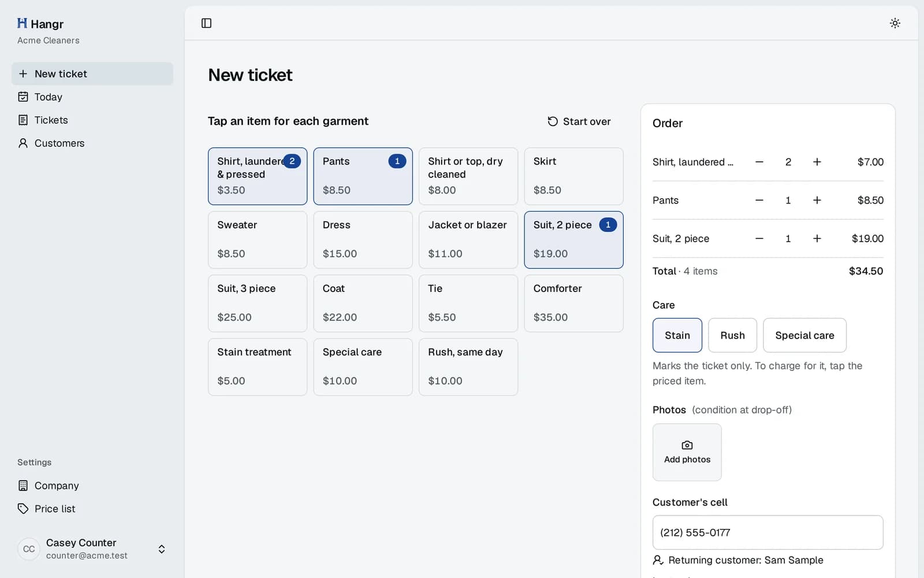This screenshot has height=578, width=924.
Task: Click the Returning customer: Sam Sample text
Action: (x=746, y=560)
